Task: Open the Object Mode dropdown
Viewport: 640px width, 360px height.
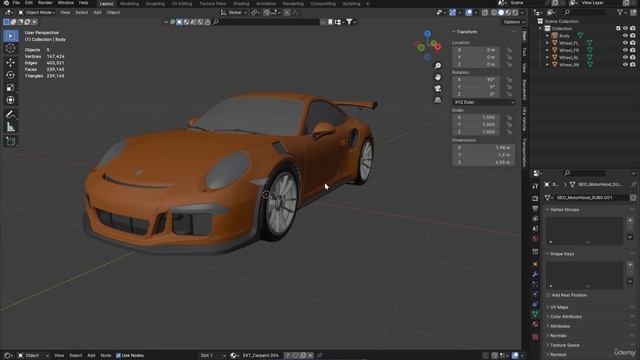Action: 37,13
